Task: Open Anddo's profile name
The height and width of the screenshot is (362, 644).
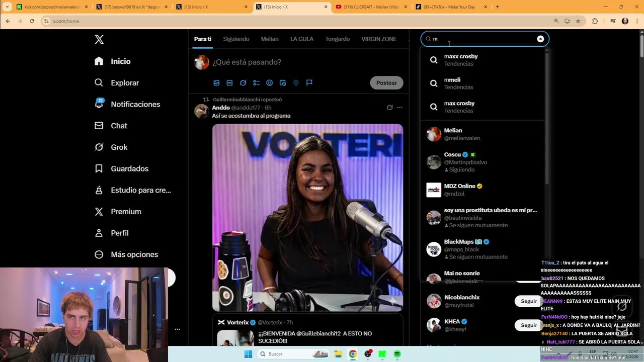Action: [221, 108]
